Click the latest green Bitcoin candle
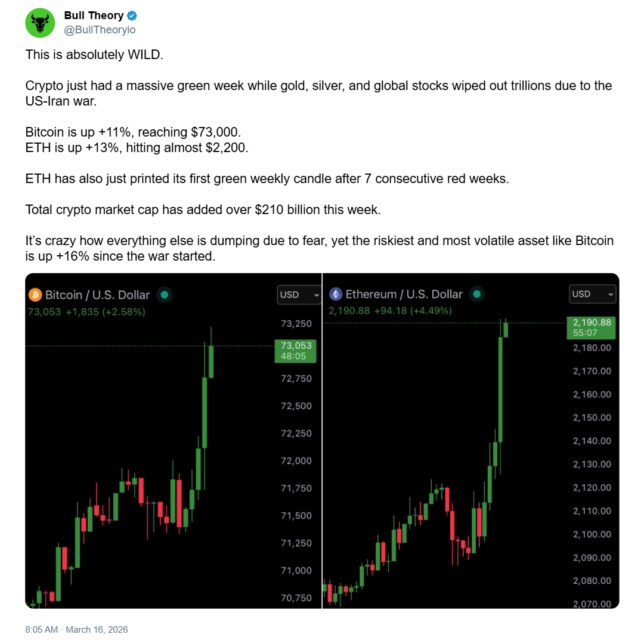644x644 pixels. (211, 361)
